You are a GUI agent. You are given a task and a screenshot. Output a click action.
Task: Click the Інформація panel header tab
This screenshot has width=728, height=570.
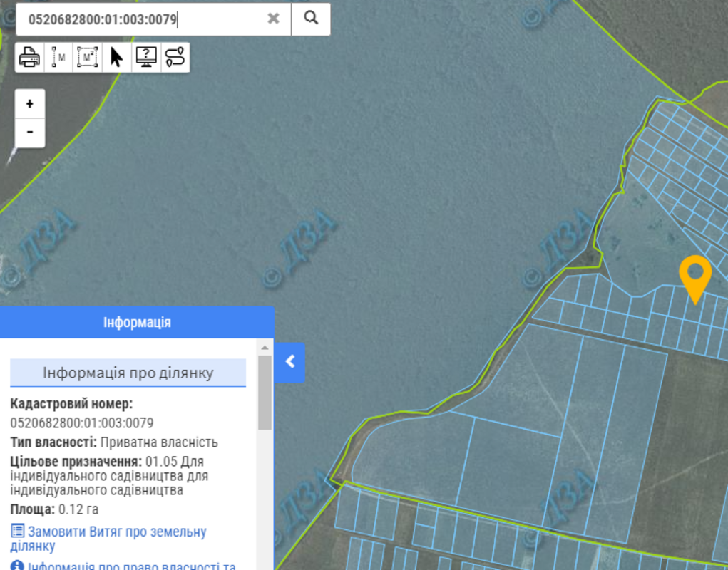[x=137, y=322]
